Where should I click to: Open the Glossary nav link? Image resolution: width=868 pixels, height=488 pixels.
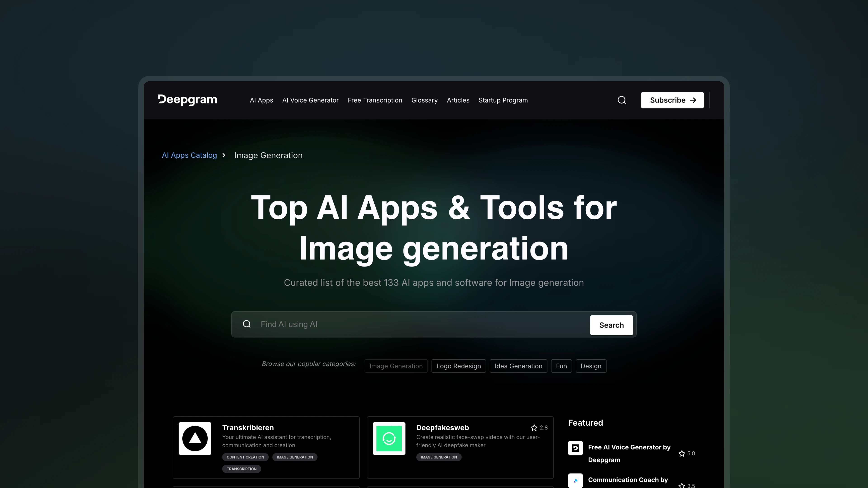tap(424, 100)
